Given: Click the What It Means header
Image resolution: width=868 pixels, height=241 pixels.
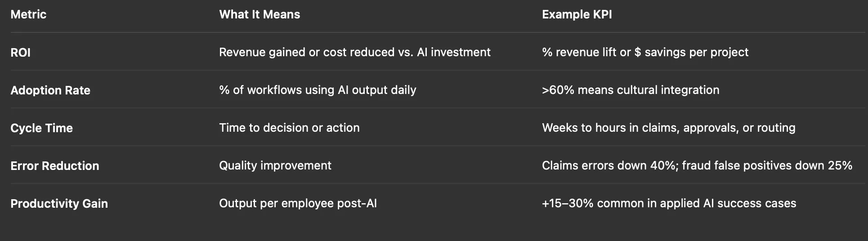Looking at the screenshot, I should pyautogui.click(x=260, y=14).
